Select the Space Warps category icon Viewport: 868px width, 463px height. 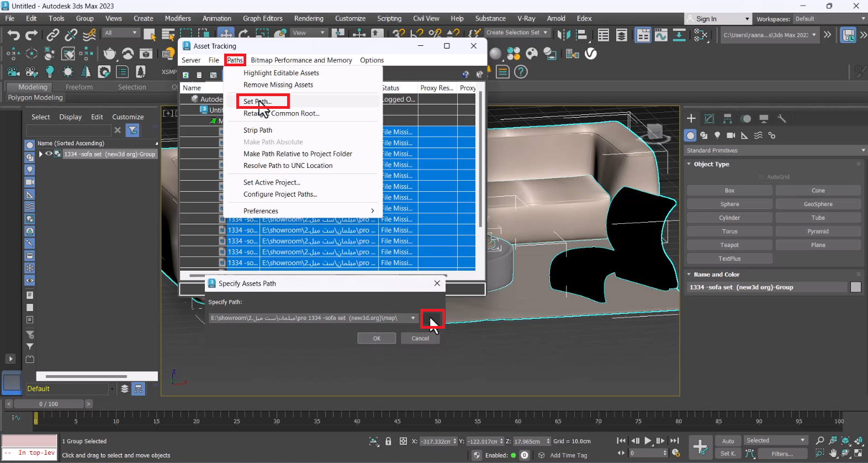758,135
